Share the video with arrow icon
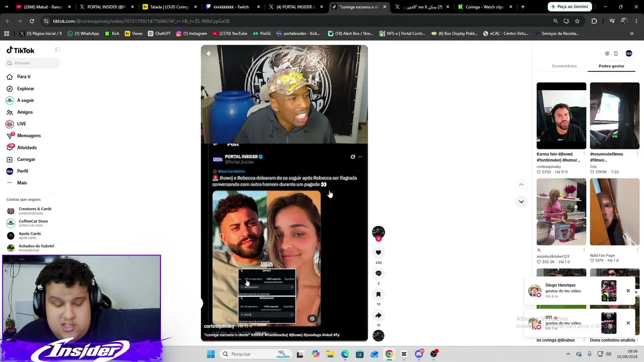 coord(378,315)
